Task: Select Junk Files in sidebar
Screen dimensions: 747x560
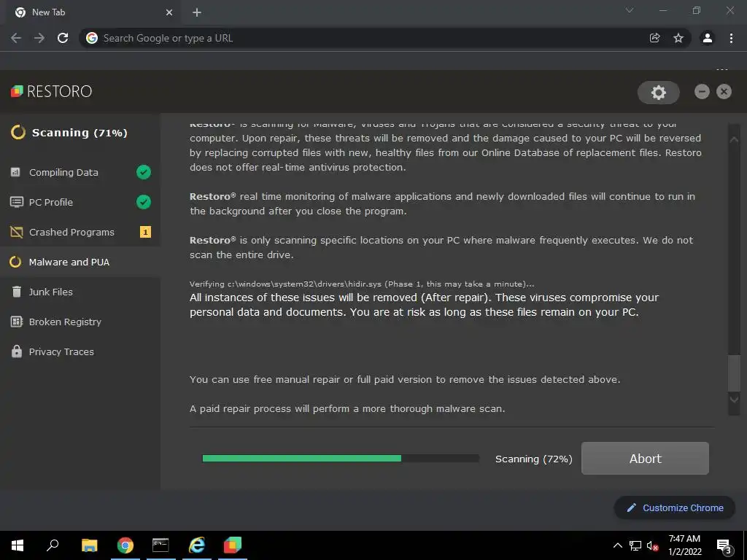Action: [x=80, y=292]
